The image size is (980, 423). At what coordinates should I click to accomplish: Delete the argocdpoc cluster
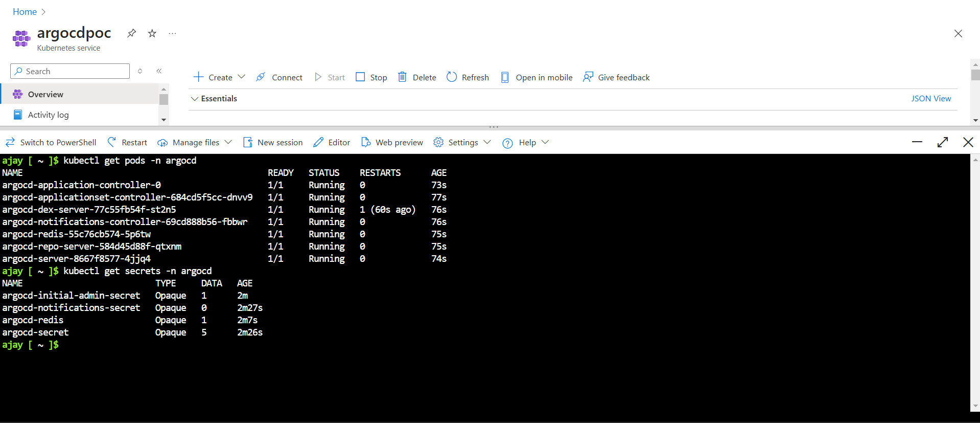pos(417,77)
